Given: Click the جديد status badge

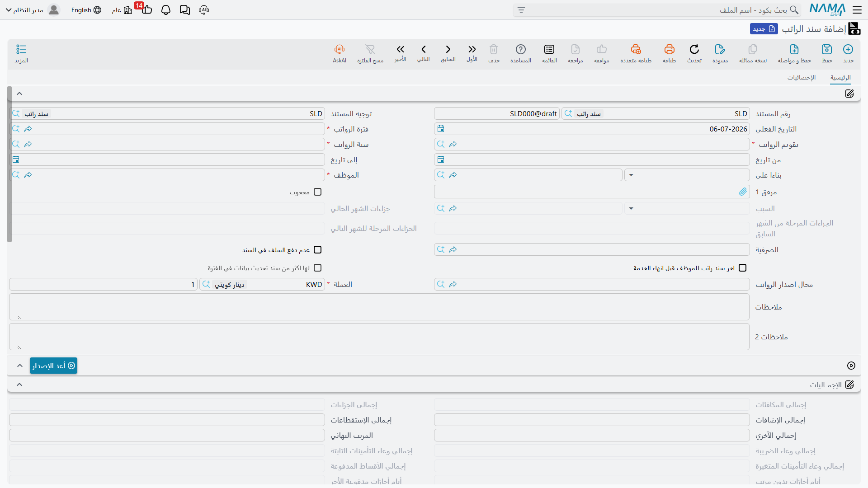Looking at the screenshot, I should 764,29.
